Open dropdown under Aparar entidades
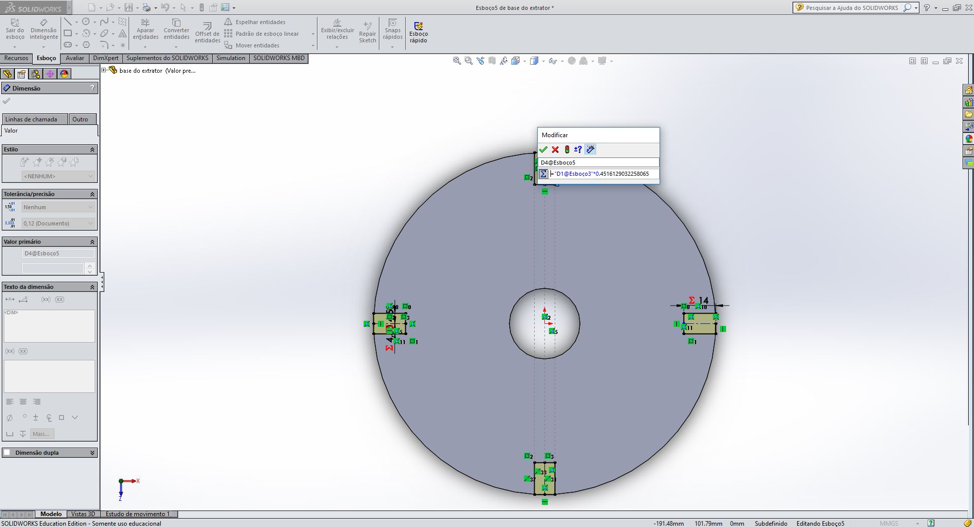Image resolution: width=974 pixels, height=527 pixels. coord(145,47)
